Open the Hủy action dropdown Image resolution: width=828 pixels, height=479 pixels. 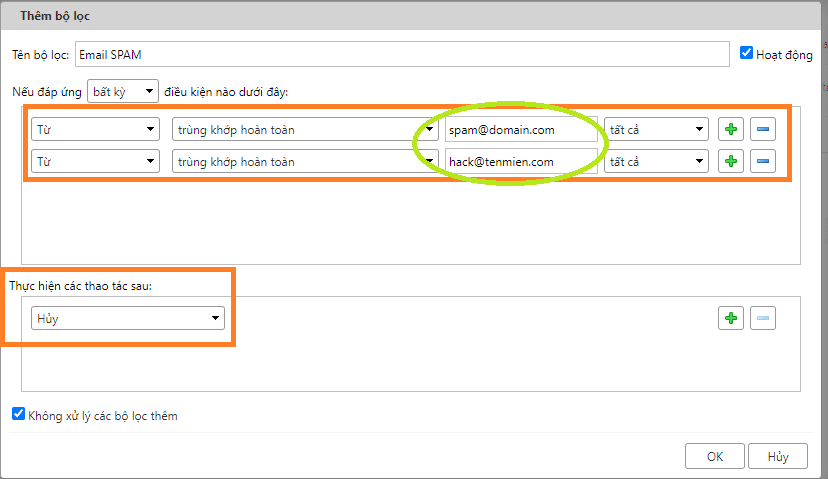[128, 318]
